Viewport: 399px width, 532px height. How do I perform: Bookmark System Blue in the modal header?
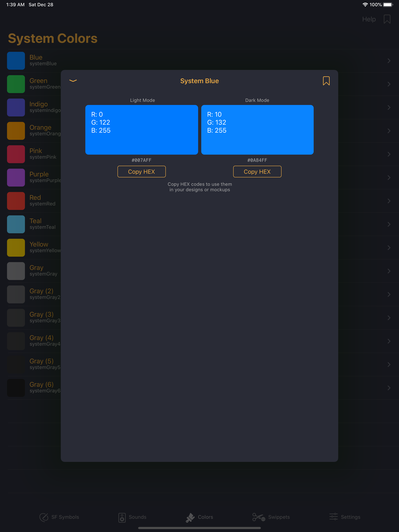(326, 81)
